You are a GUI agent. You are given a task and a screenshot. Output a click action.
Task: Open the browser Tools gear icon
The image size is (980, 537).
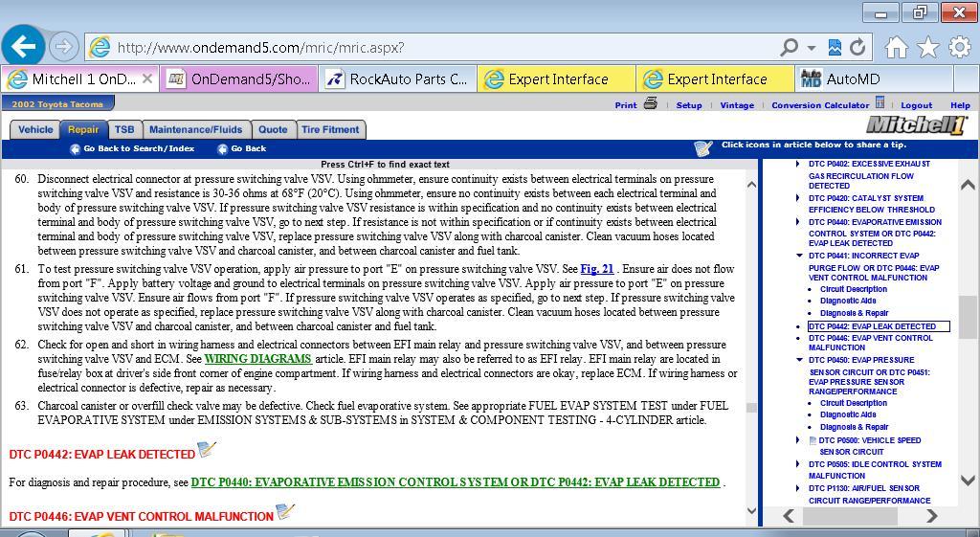(960, 47)
